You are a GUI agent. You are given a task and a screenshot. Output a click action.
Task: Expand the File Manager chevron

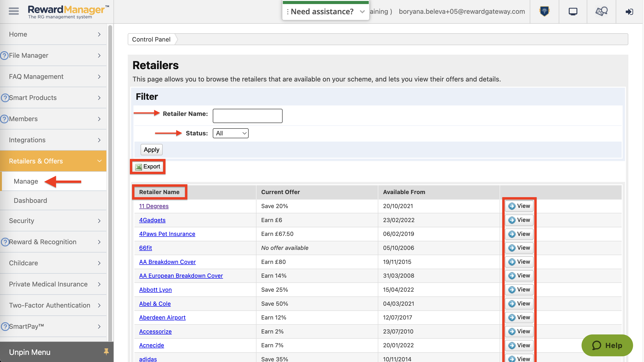point(99,55)
